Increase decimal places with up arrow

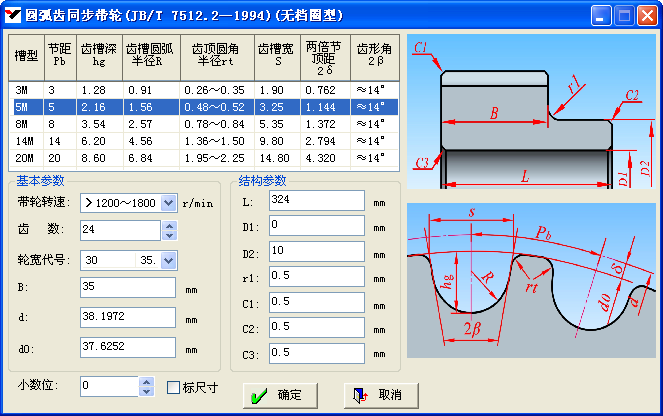(x=146, y=381)
